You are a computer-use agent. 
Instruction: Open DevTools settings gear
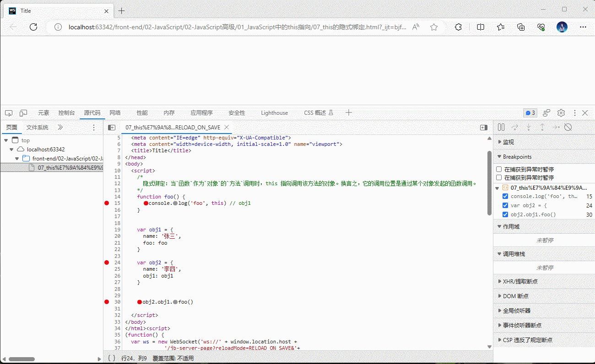pos(561,113)
